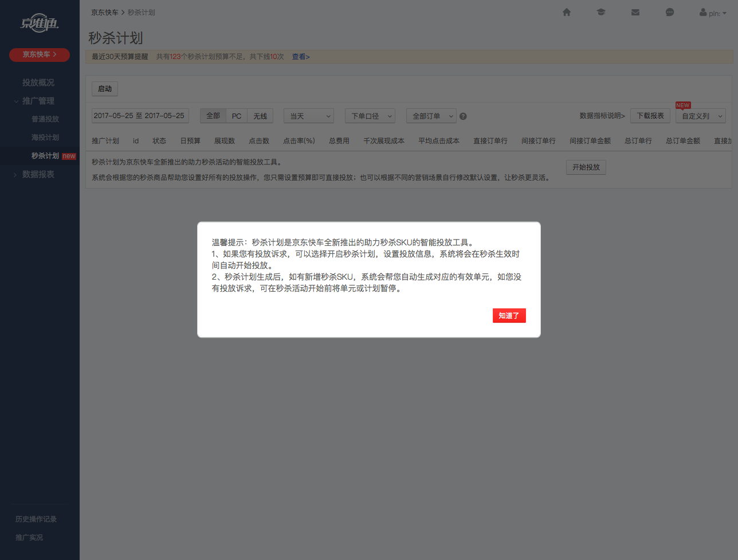Click the 下载报表 button
Image resolution: width=738 pixels, height=560 pixels.
click(x=650, y=116)
